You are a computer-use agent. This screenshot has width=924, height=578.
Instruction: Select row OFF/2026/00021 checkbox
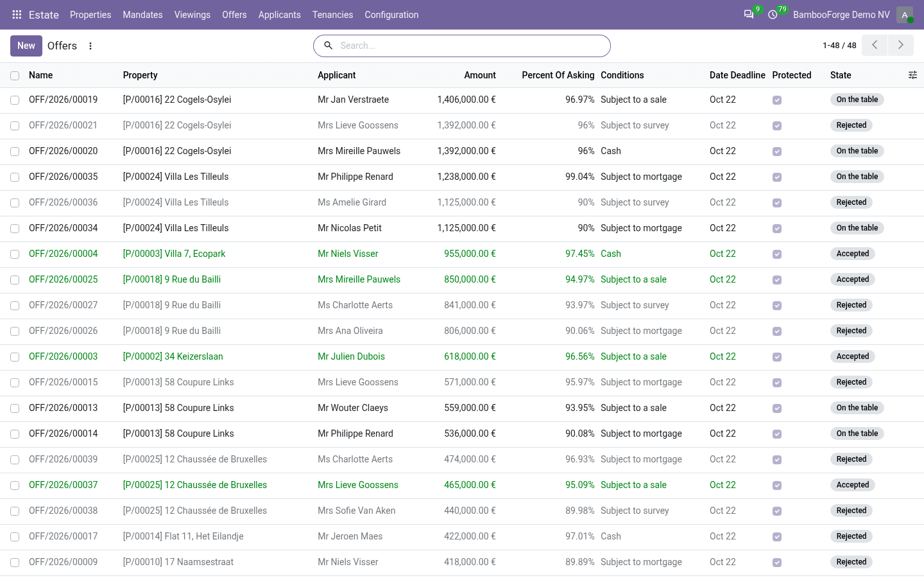15,126
